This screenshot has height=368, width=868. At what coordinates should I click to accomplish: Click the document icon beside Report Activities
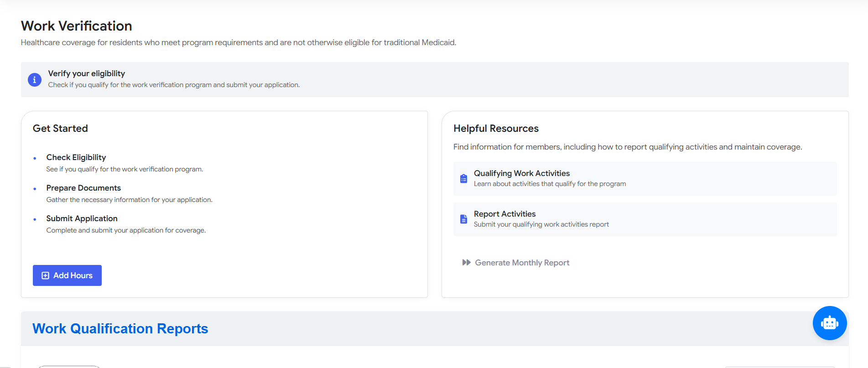tap(463, 219)
